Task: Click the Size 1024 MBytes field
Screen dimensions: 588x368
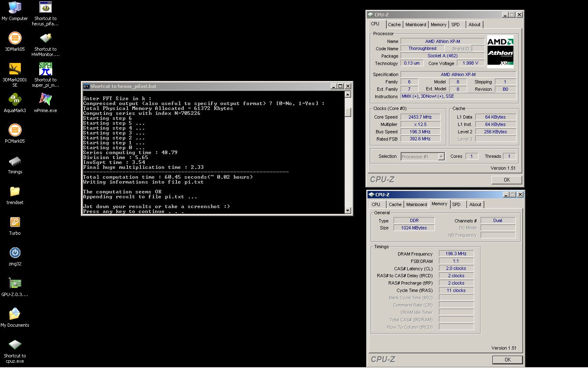Action: pos(414,228)
